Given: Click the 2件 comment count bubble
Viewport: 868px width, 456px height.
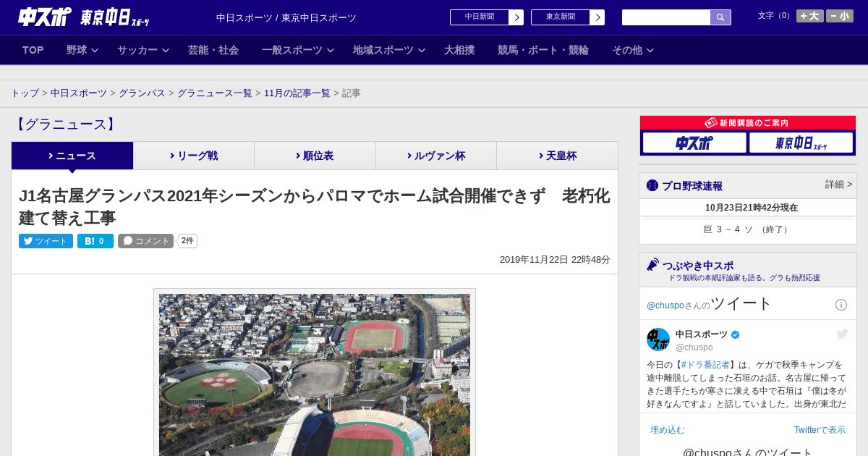Looking at the screenshot, I should point(187,241).
